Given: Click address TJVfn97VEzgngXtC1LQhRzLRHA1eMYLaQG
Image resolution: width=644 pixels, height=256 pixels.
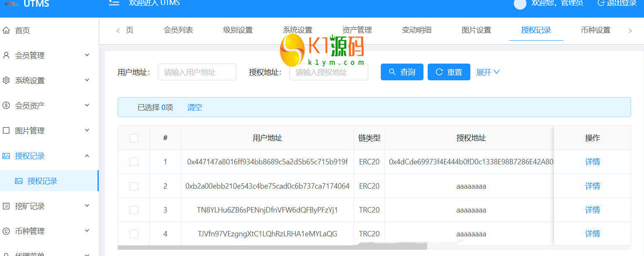Looking at the screenshot, I should coord(267,234).
